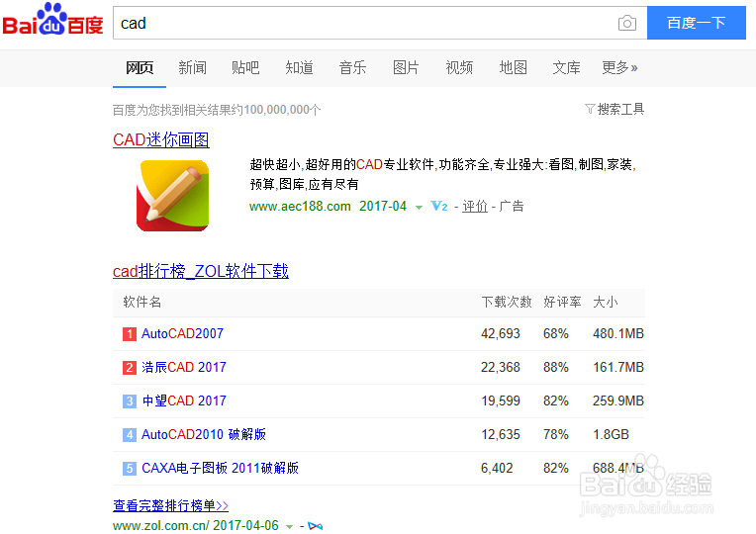Image resolution: width=756 pixels, height=534 pixels.
Task: Click the 软件名 column header
Action: tap(142, 303)
